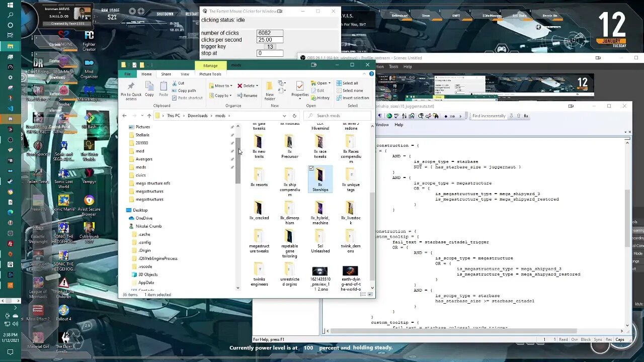The image size is (644, 362).
Task: Go up one folder level arrow
Action: pos(149,116)
